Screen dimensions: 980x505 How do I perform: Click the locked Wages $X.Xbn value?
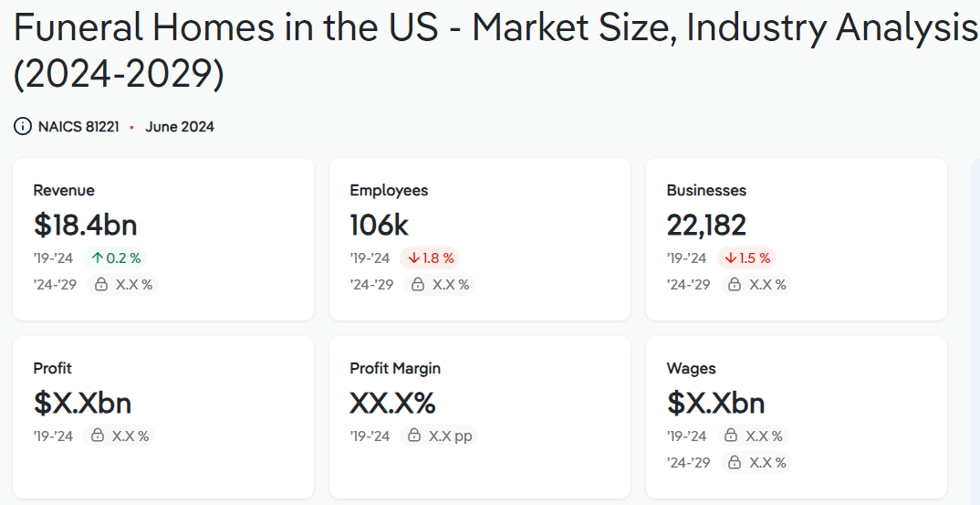coord(715,403)
